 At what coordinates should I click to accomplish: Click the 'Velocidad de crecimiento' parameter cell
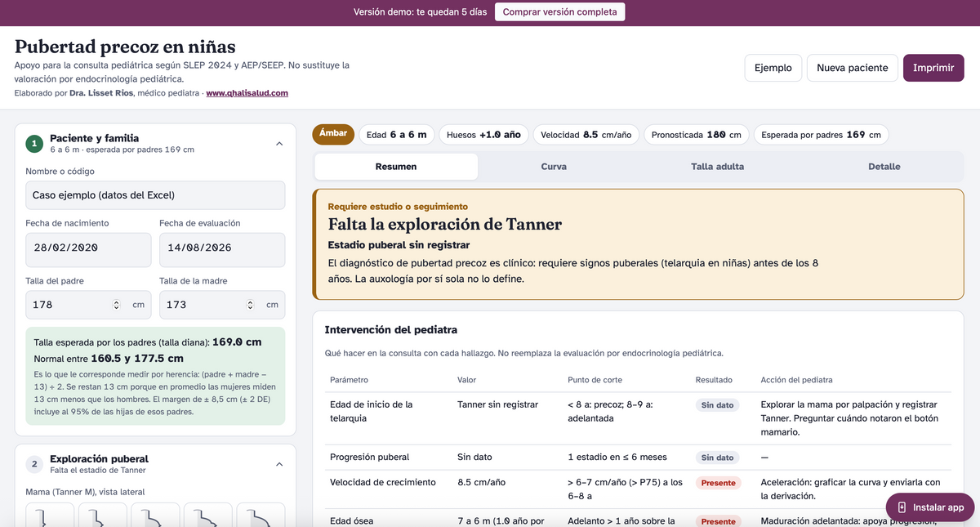[x=383, y=482]
